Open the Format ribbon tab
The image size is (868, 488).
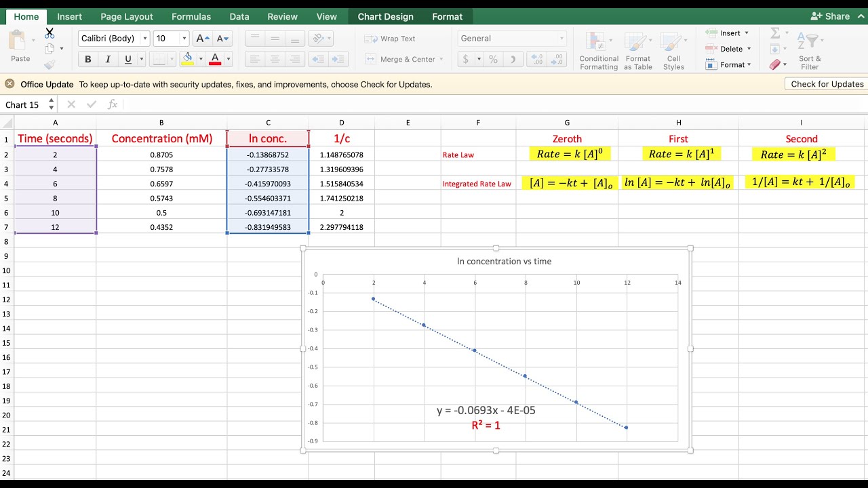point(448,16)
